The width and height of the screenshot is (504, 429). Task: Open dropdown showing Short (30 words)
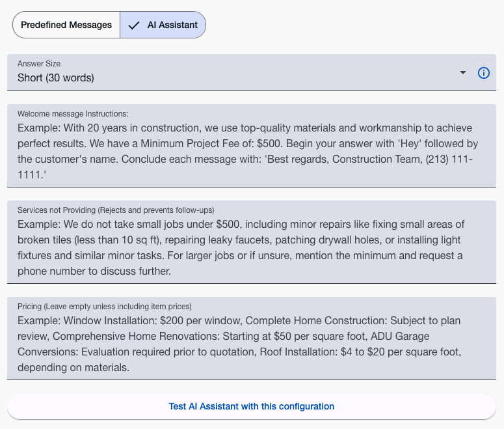pos(234,78)
